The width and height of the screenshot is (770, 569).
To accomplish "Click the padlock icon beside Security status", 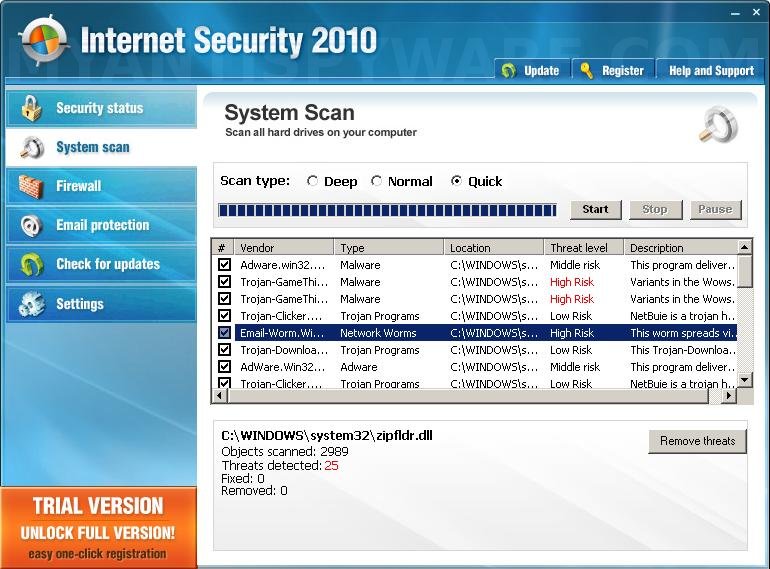I will (31, 108).
